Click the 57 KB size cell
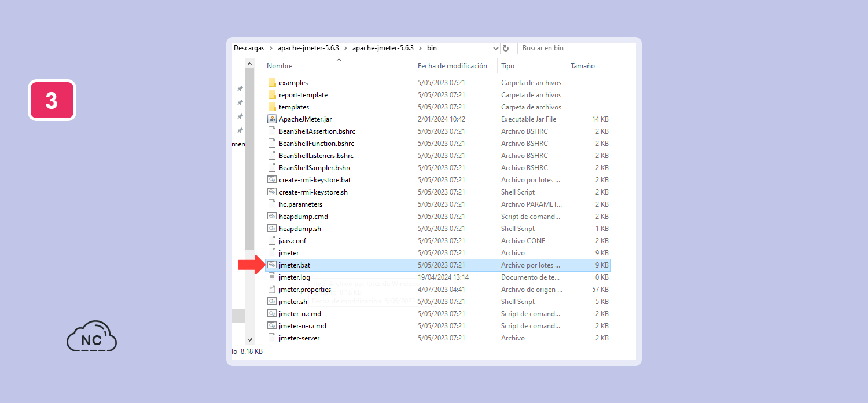868x403 pixels. (600, 289)
